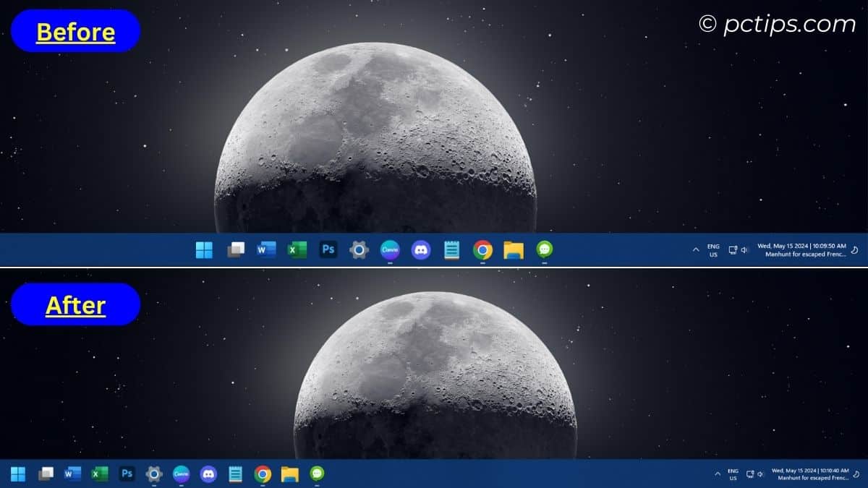
Task: Open Notepad in the Before taskbar
Action: click(452, 250)
